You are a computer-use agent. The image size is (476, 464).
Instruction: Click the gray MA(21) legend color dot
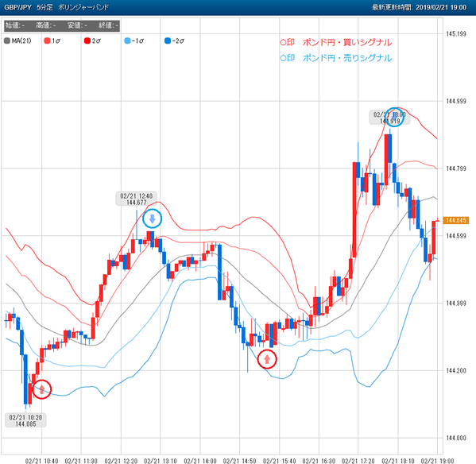pos(7,41)
